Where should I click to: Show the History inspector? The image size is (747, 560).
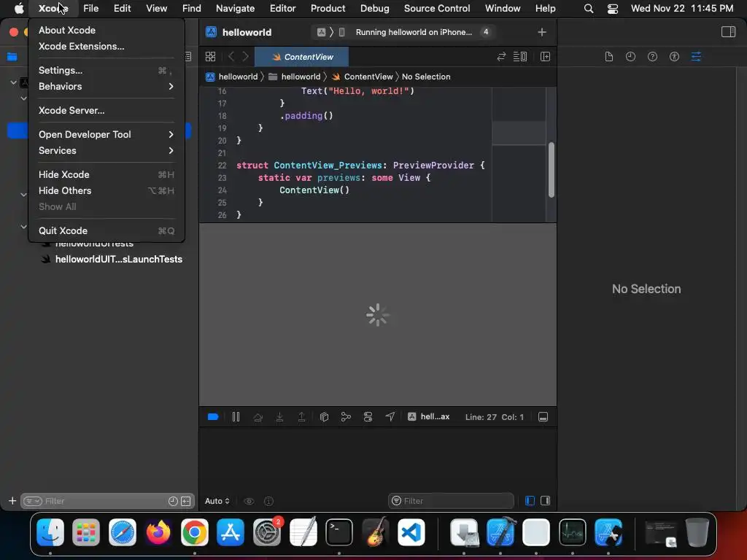pyautogui.click(x=631, y=57)
